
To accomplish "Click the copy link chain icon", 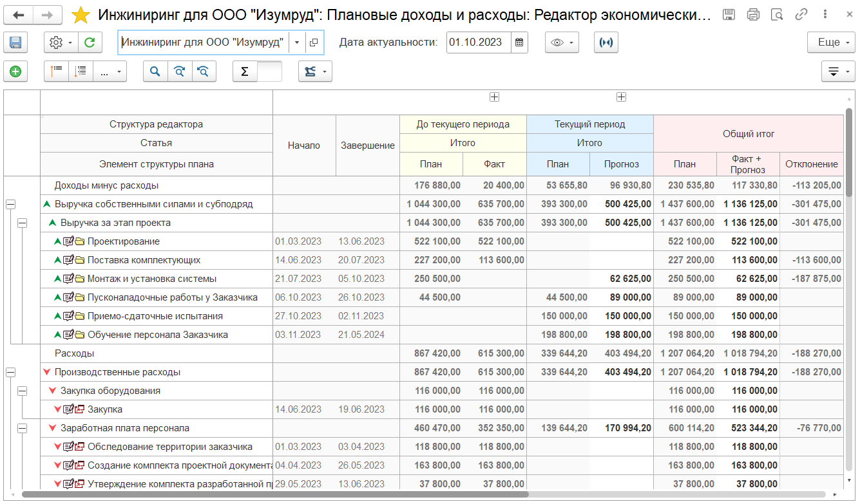I will (801, 15).
